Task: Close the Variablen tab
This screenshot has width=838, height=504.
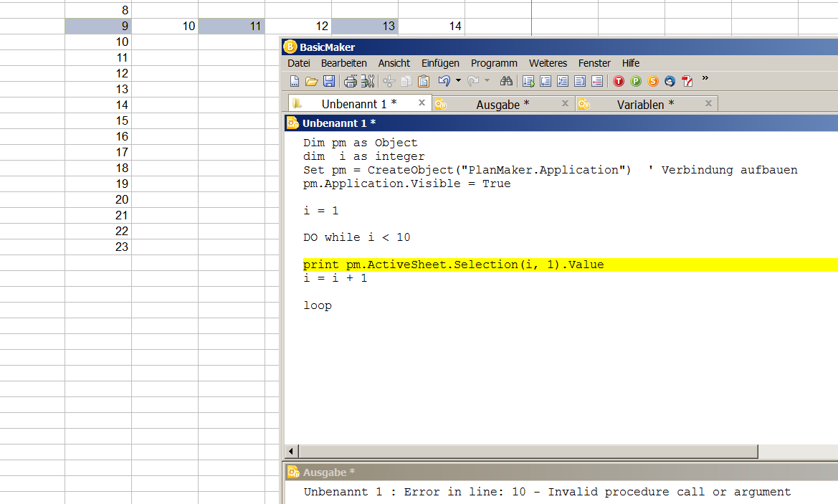Action: (708, 103)
